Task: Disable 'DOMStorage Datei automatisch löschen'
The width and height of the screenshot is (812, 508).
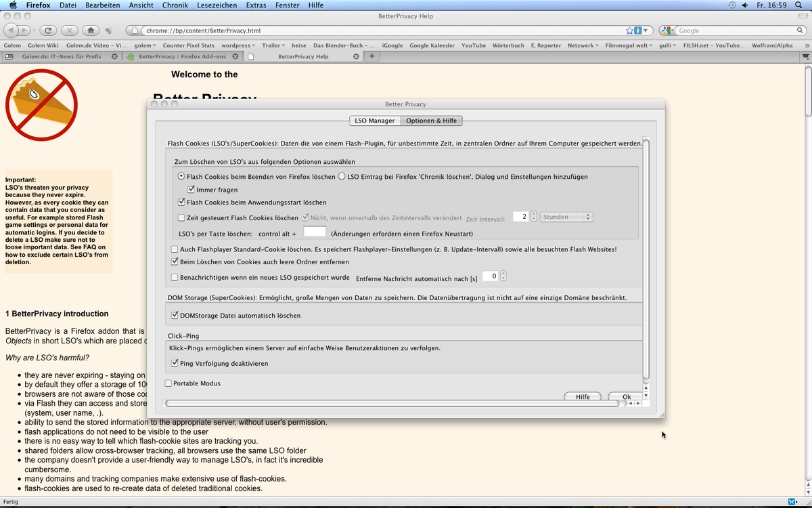Action: [x=175, y=316]
